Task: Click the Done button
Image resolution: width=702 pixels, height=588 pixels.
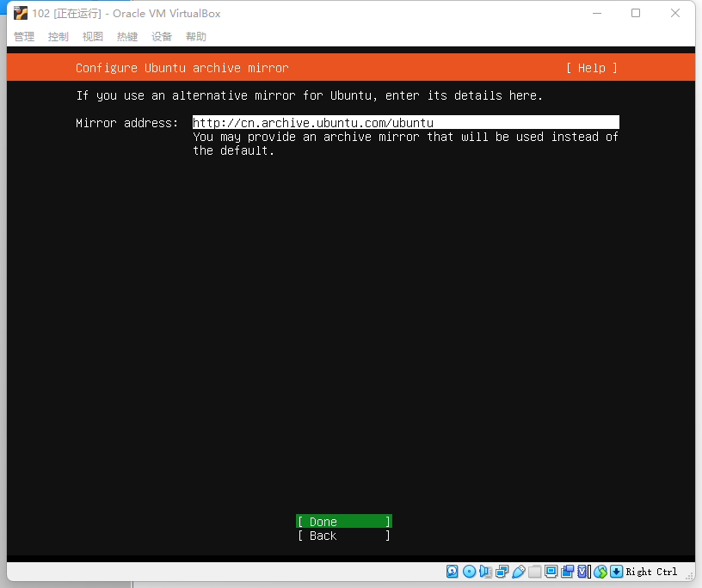Action: tap(344, 522)
